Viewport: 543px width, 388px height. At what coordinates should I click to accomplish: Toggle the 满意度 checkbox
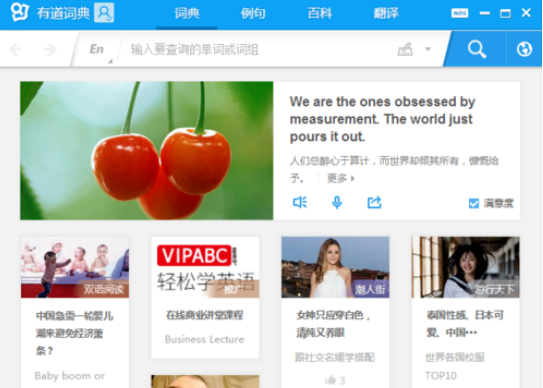473,203
